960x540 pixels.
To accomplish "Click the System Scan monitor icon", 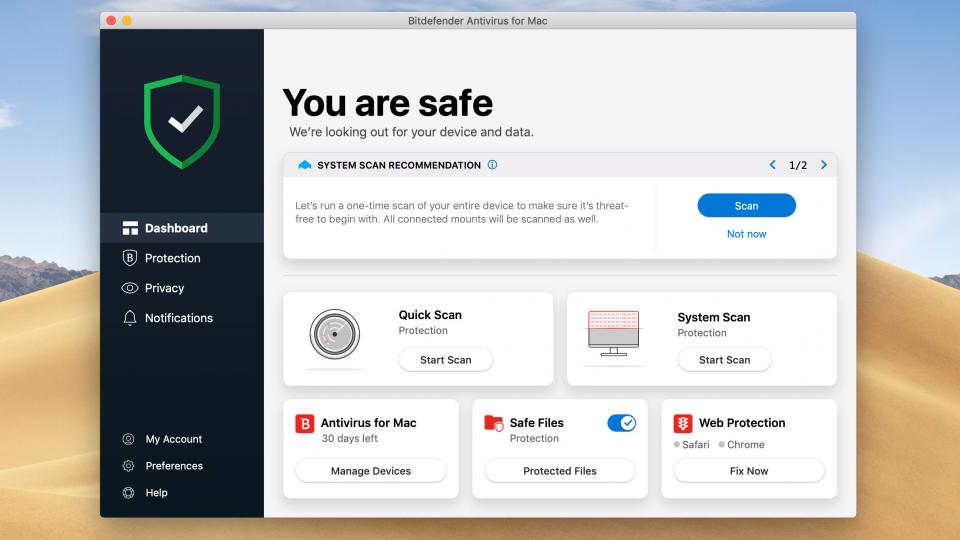I will pos(613,333).
